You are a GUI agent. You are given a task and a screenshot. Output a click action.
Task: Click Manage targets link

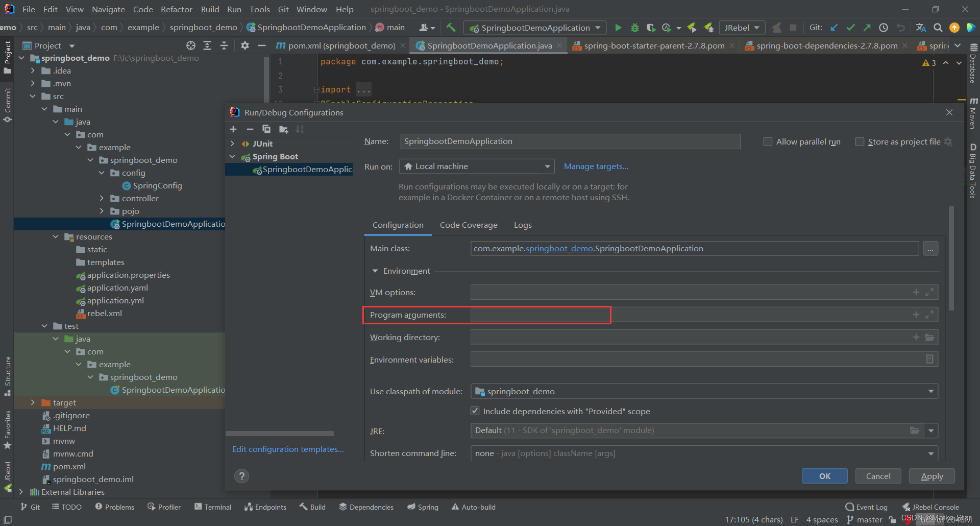coord(596,166)
